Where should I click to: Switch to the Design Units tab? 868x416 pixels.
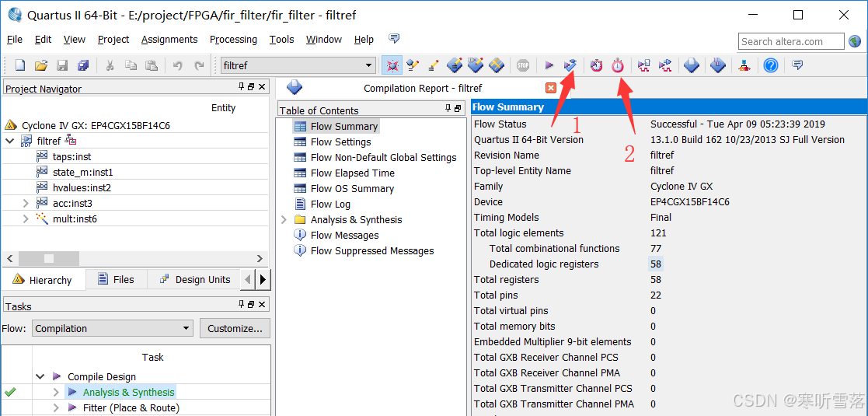click(195, 279)
